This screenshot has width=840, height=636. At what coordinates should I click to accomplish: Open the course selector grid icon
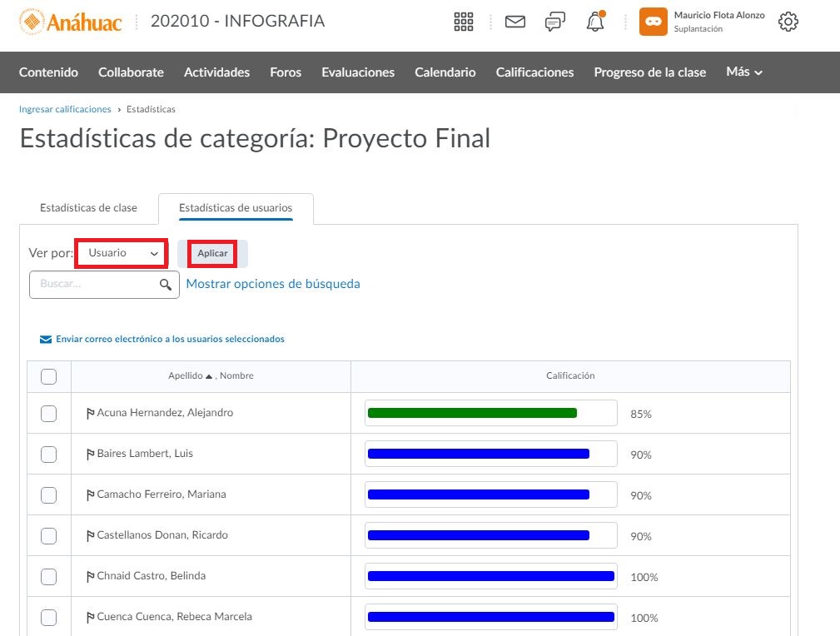[464, 22]
